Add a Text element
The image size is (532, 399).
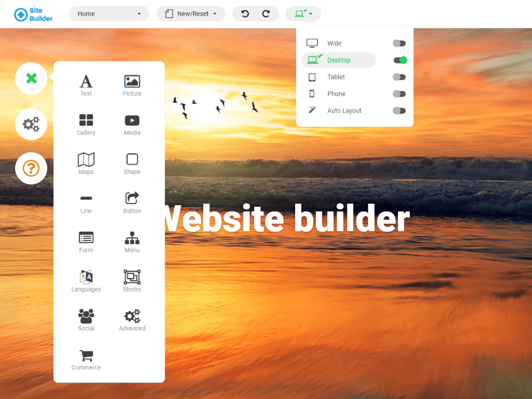(86, 86)
